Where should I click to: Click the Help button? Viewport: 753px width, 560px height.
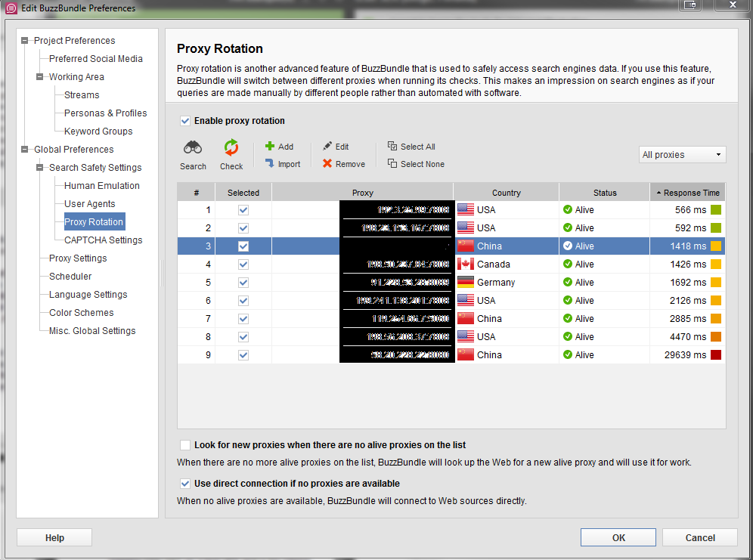click(x=54, y=537)
